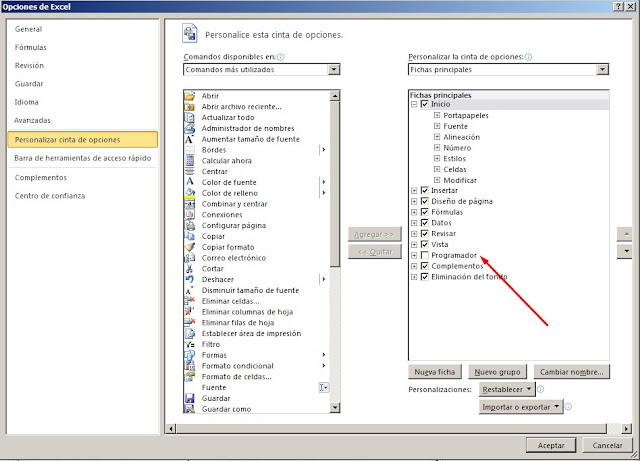The width and height of the screenshot is (640, 461).
Task: Click the Eliminar columnas de hoja icon
Action: click(189, 312)
